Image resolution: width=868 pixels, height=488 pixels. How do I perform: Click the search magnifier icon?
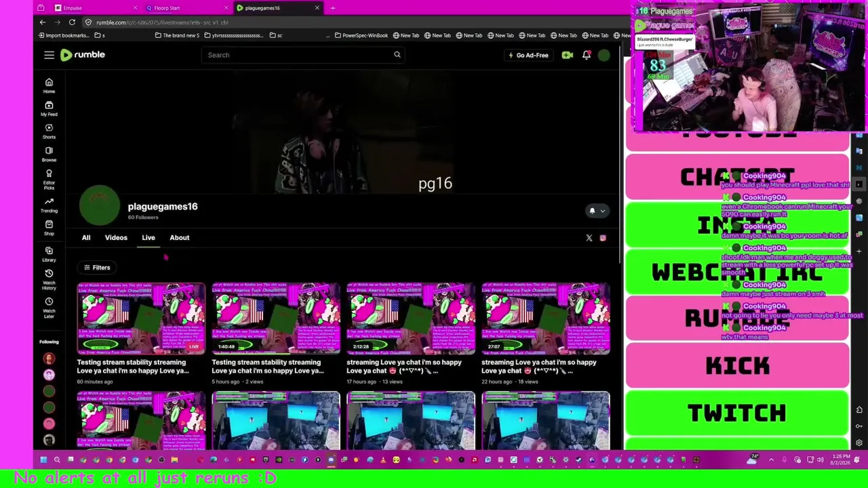[397, 55]
